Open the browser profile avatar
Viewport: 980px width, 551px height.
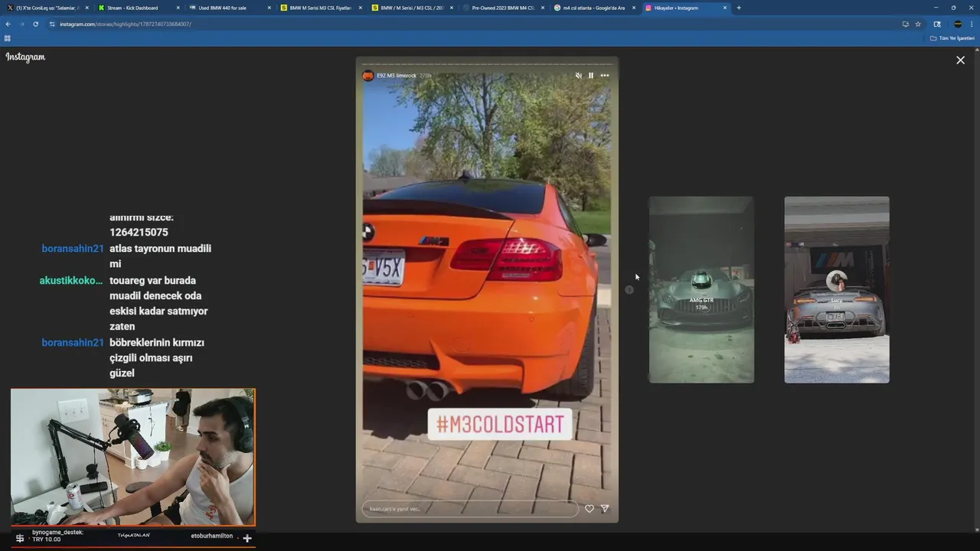[958, 24]
